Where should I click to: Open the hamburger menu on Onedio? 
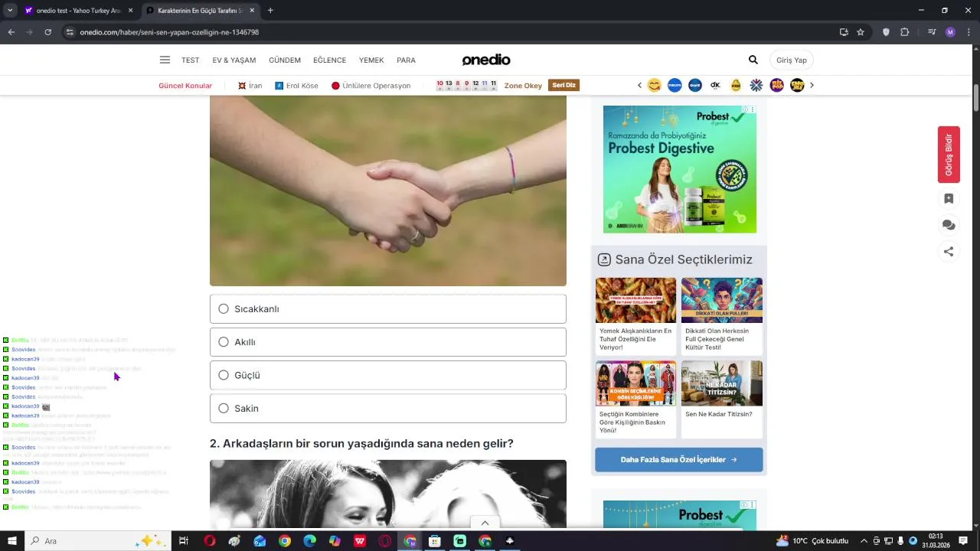pyautogui.click(x=165, y=60)
